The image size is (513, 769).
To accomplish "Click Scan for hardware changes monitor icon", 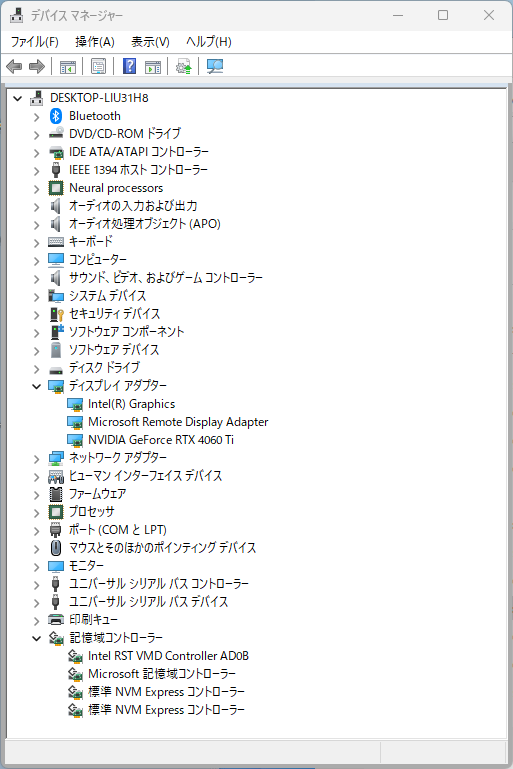I will tap(215, 66).
